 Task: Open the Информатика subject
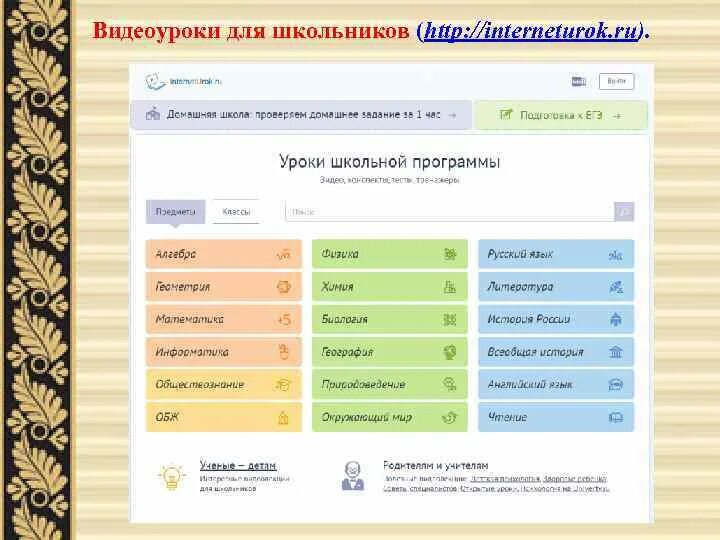224,352
